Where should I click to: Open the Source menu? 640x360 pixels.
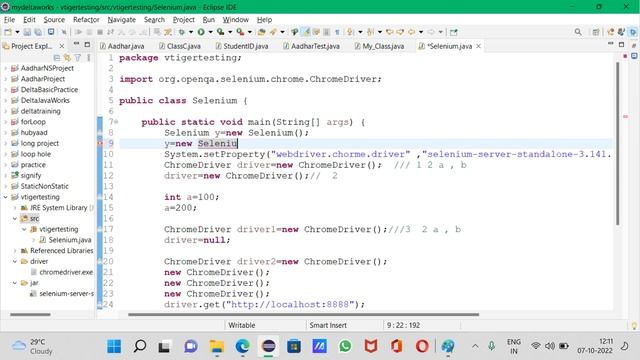coord(54,20)
